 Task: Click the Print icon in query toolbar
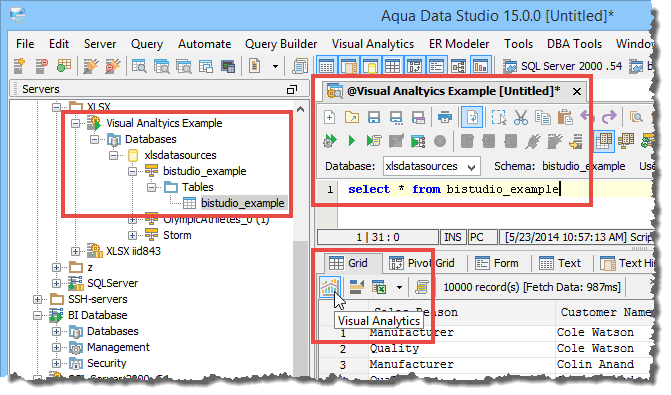[445, 117]
